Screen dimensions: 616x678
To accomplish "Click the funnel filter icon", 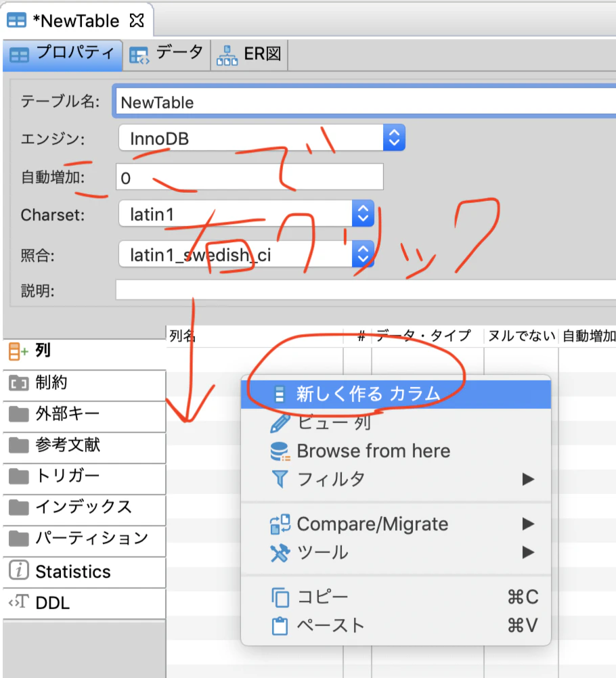I will 280,479.
